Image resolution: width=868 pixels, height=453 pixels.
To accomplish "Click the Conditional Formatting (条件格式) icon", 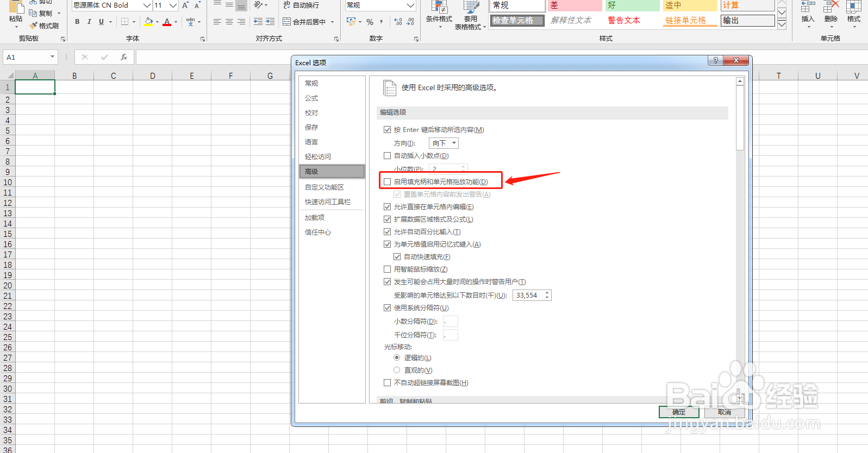I will click(x=439, y=7).
